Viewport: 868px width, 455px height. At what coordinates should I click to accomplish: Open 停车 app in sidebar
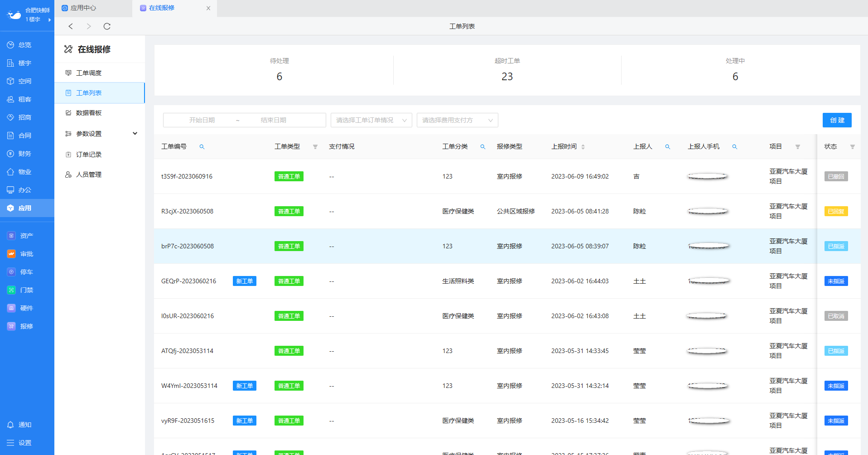[x=27, y=272]
